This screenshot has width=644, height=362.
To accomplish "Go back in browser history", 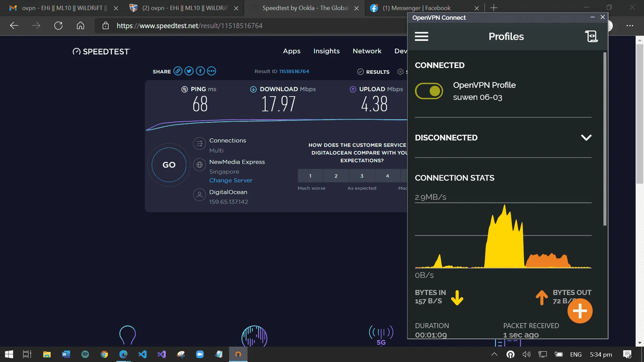I will tap(14, 25).
